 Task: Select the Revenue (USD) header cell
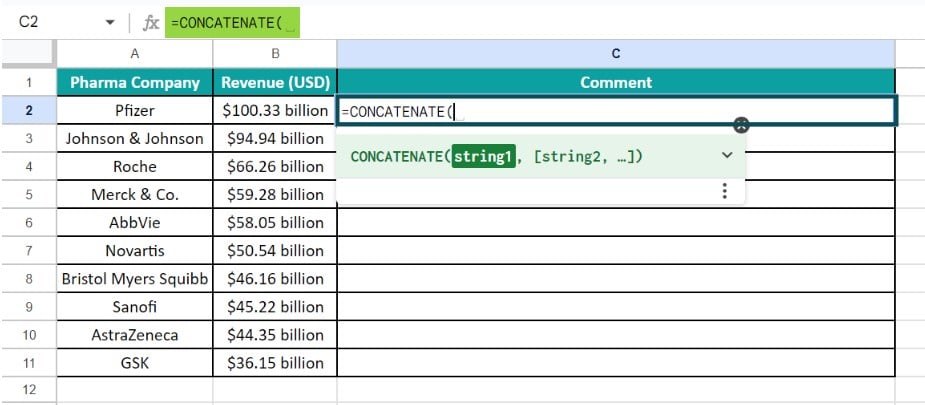pyautogui.click(x=275, y=82)
